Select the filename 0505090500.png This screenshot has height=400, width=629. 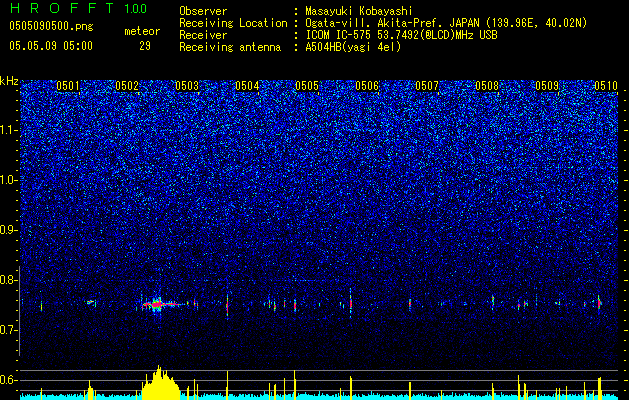click(x=51, y=26)
